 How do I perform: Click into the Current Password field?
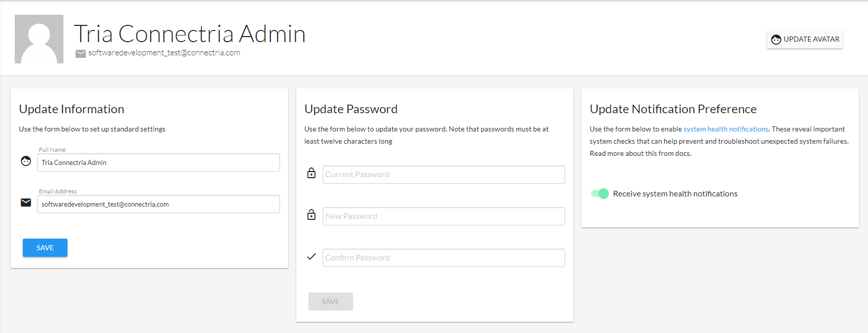444,175
